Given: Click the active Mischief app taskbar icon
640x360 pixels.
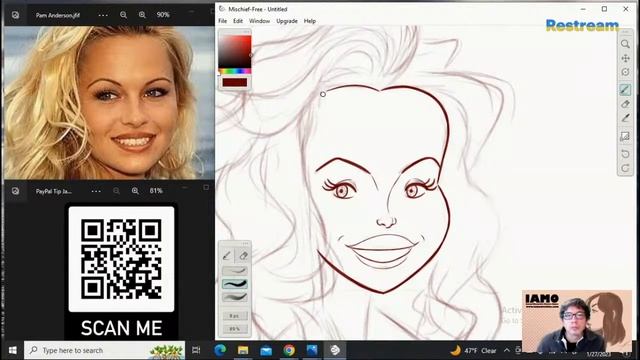Looking at the screenshot, I should pos(335,350).
